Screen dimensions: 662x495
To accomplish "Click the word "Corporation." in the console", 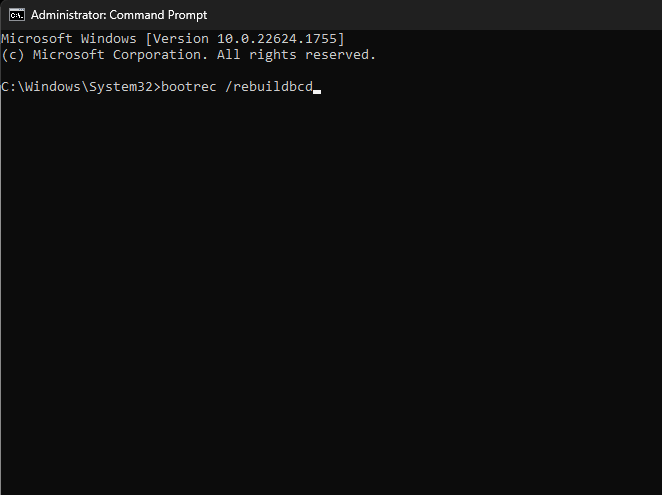I will [160, 55].
